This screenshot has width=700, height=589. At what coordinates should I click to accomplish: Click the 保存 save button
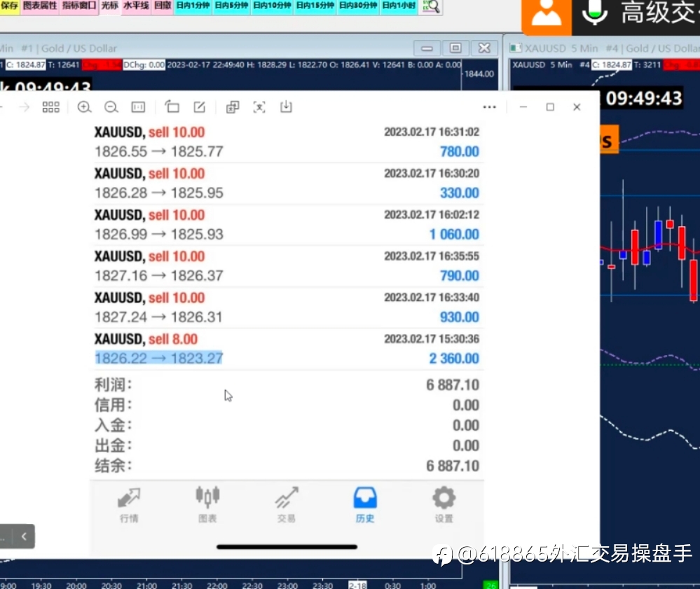point(9,6)
